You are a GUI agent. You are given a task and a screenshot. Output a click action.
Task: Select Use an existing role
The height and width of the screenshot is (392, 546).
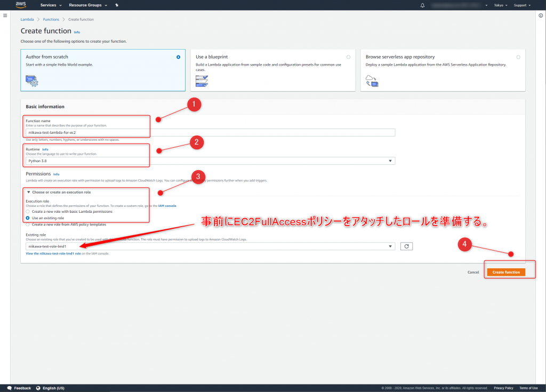point(28,218)
